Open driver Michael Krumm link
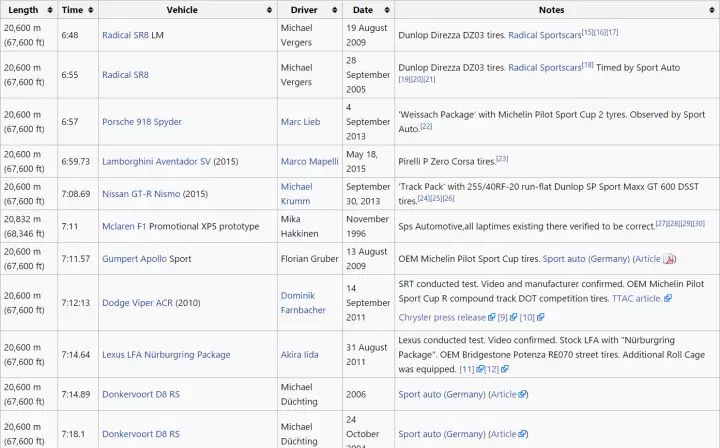720x448 pixels. click(x=297, y=194)
